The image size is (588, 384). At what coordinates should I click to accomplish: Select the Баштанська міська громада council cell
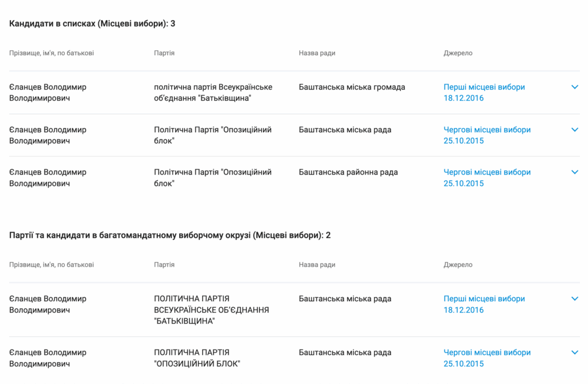click(x=352, y=87)
